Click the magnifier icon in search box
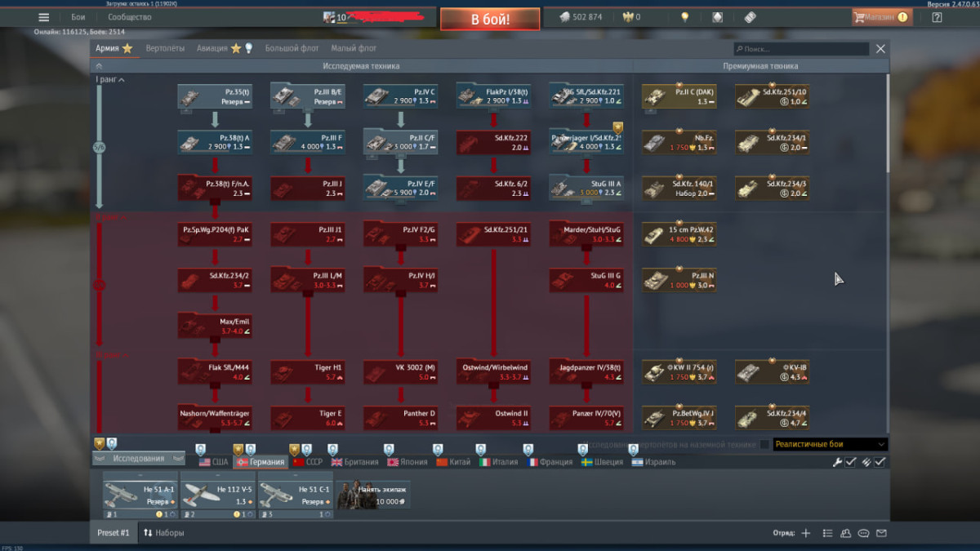Image resolution: width=980 pixels, height=551 pixels. [740, 49]
